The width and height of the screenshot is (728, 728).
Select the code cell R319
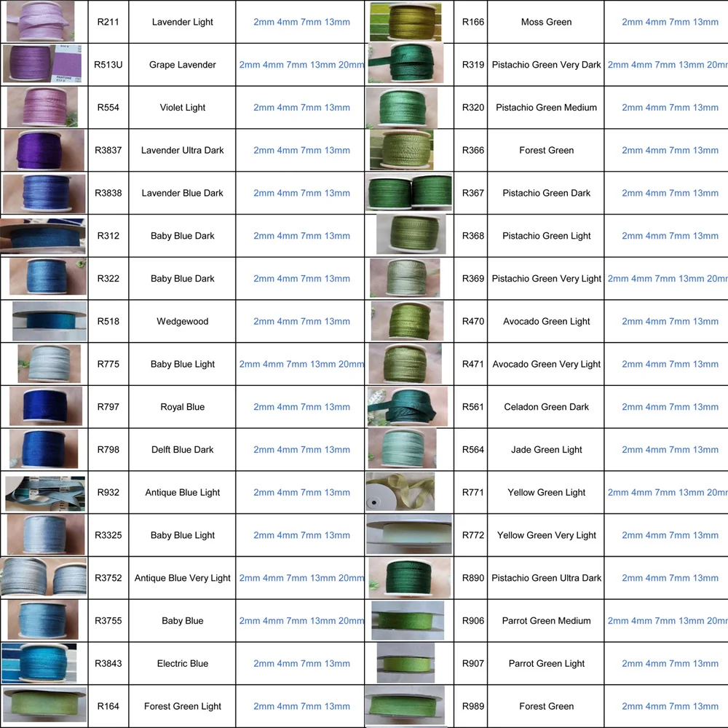click(x=472, y=65)
